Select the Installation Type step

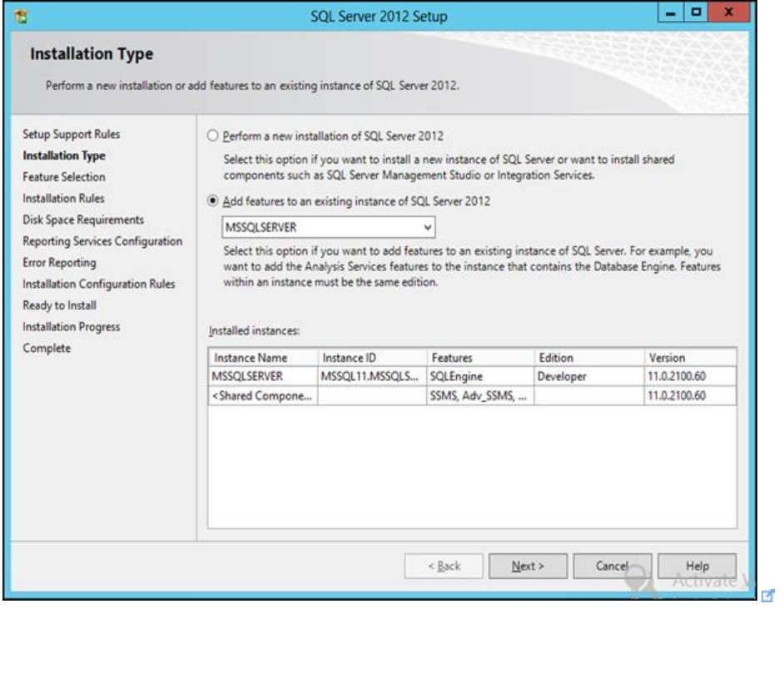[64, 156]
